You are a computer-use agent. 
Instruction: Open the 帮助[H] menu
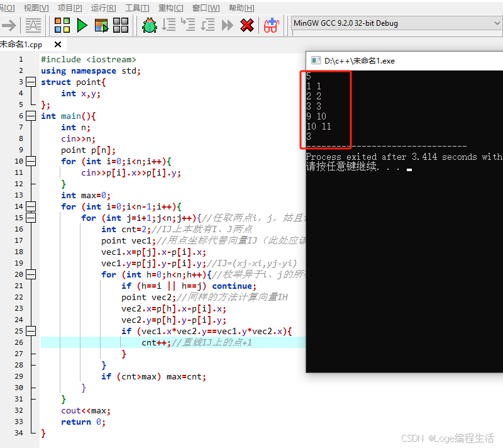point(241,8)
